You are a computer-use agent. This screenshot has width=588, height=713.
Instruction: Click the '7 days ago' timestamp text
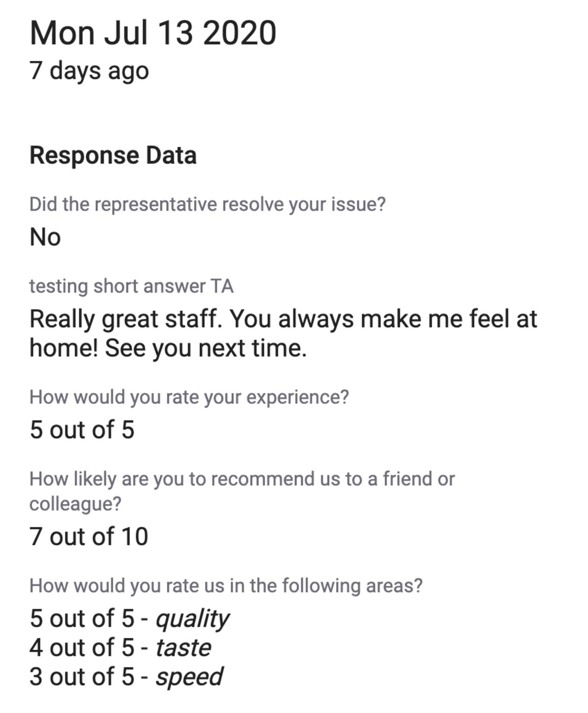89,72
